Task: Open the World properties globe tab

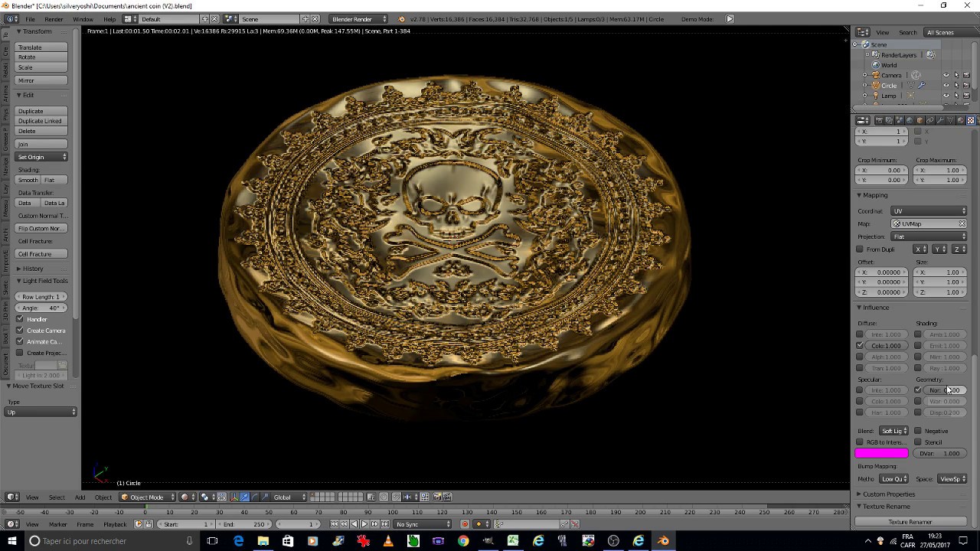Action: point(910,120)
